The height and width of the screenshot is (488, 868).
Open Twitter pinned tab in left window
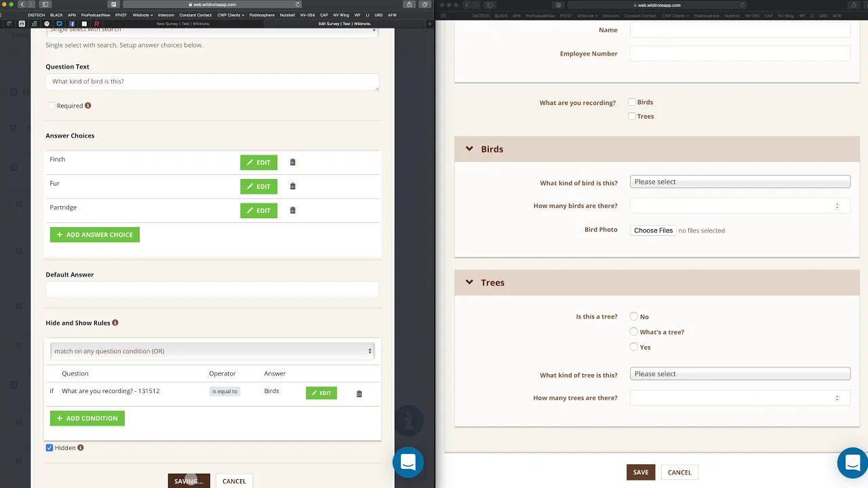coord(59,24)
